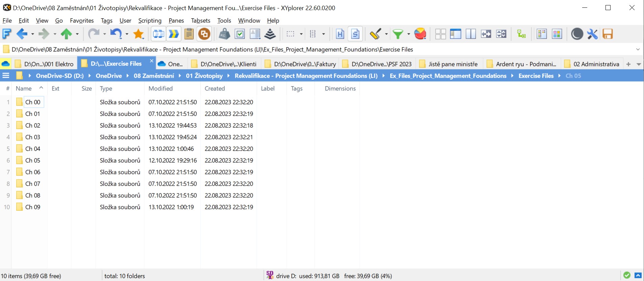The height and width of the screenshot is (281, 644).
Task: Toggle sync scroll with up-down arrows icon
Action: coord(501,34)
